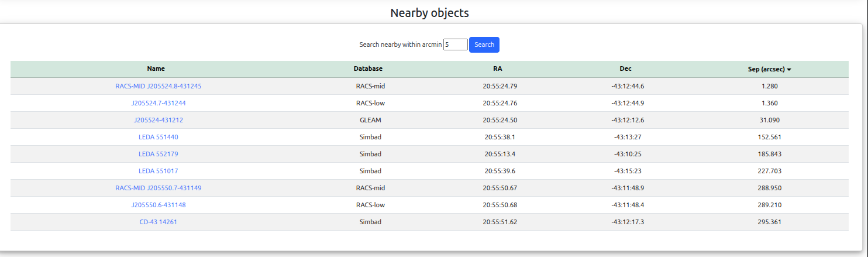The width and height of the screenshot is (868, 257).
Task: Select separation value 289.210
Action: coord(770,205)
